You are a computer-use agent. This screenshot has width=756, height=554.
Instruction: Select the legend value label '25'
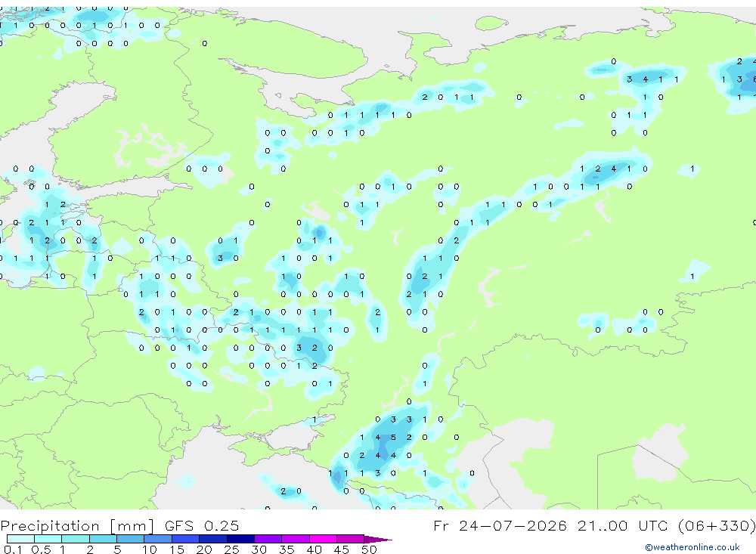231,549
